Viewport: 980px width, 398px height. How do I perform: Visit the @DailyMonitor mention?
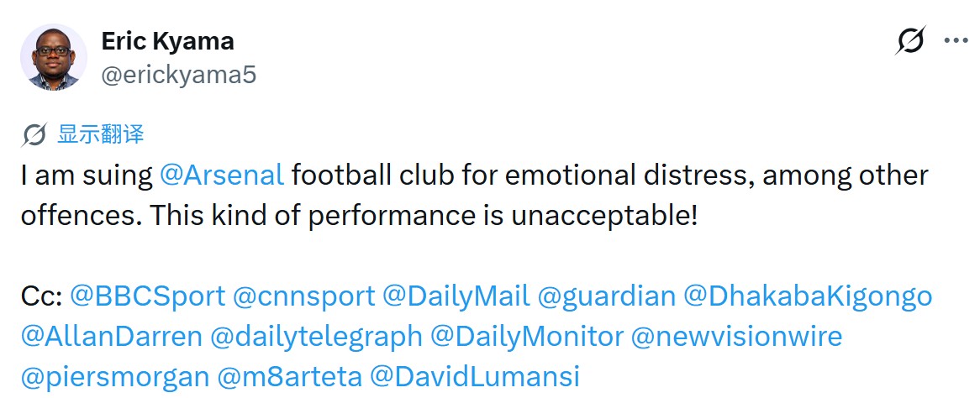tap(527, 337)
